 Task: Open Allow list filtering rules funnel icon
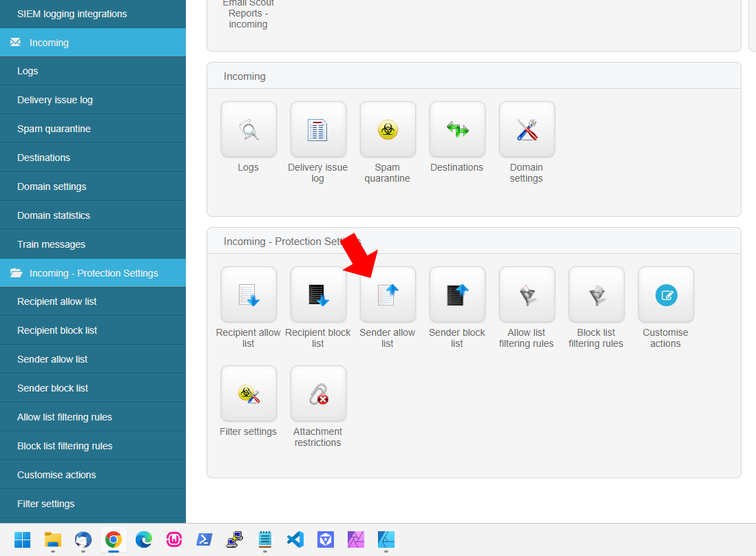coord(527,295)
